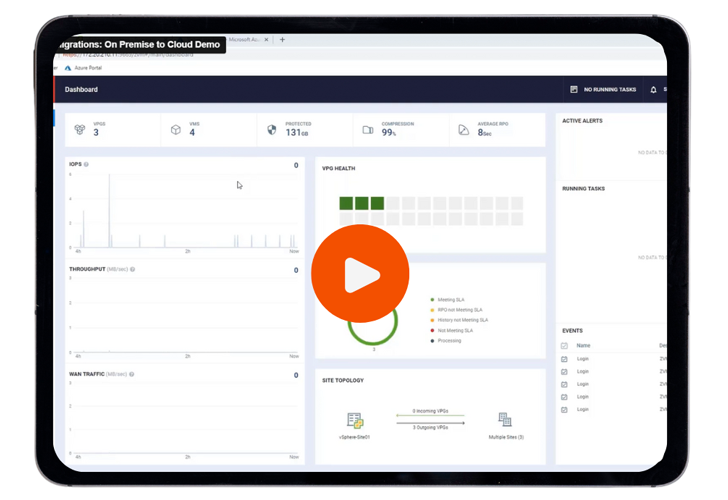The image size is (728, 500).
Task: Check the first Login event checkbox
Action: click(565, 359)
